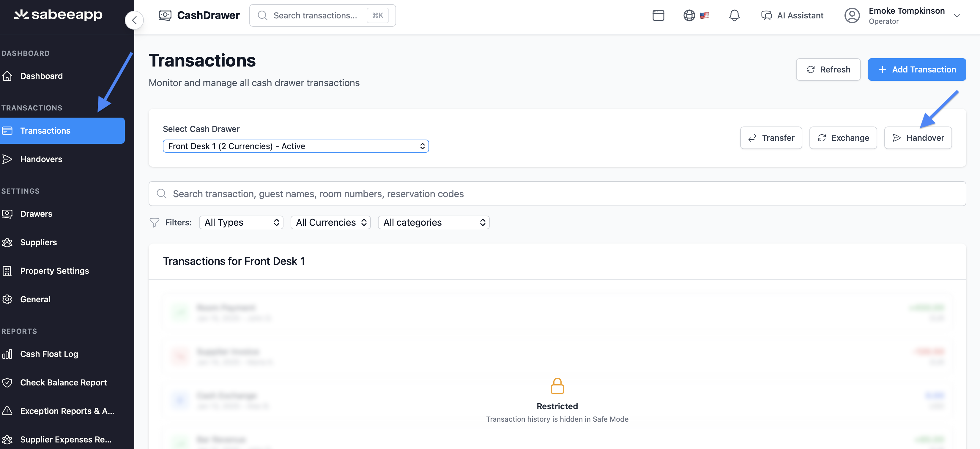Click the Exchange button
980x449 pixels.
coord(843,138)
